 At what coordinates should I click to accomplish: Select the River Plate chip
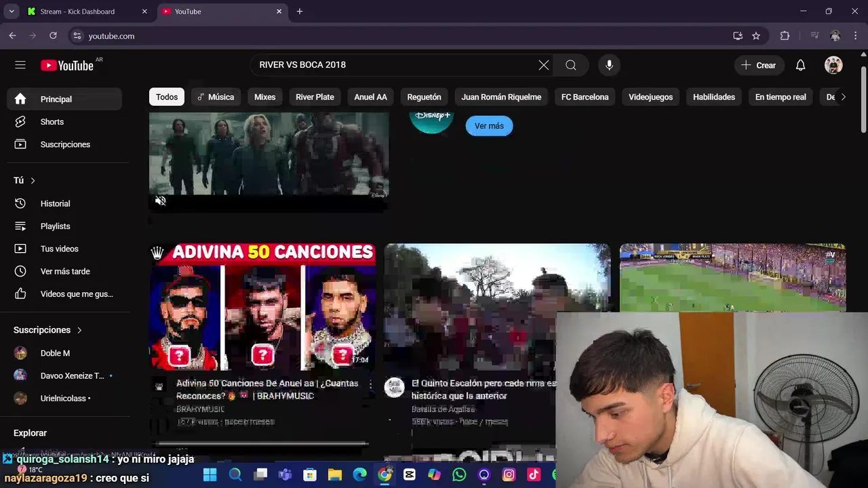point(315,97)
